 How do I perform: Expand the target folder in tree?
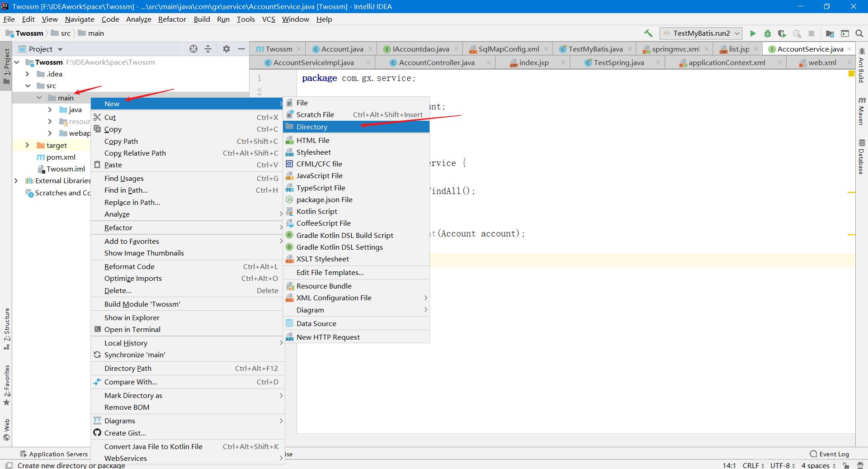[x=27, y=145]
